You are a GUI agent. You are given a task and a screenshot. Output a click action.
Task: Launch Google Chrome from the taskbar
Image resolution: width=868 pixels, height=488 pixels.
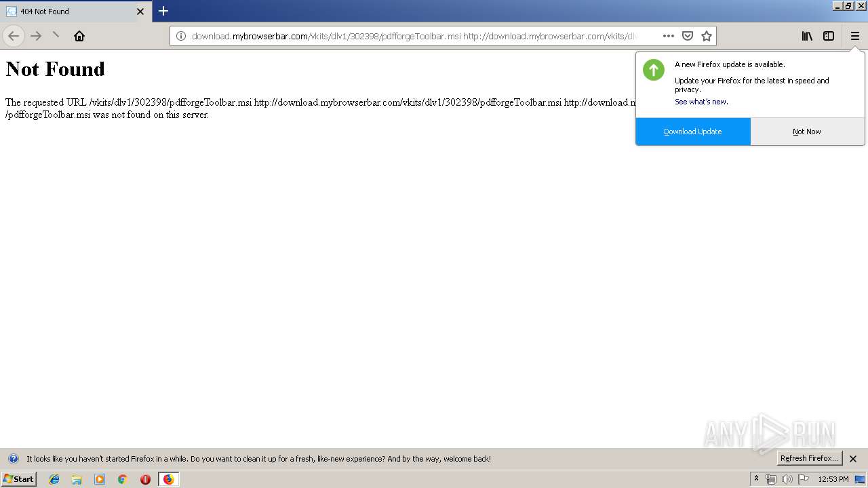click(123, 479)
